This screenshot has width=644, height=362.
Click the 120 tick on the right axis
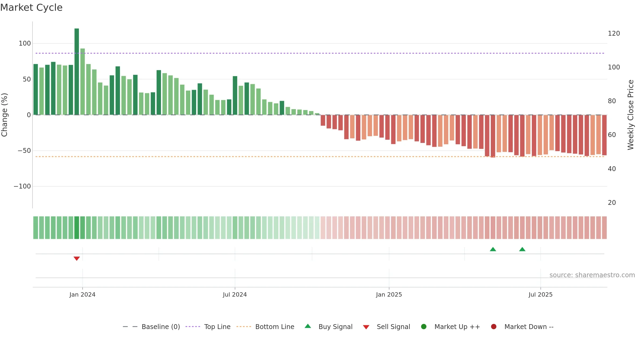click(x=614, y=34)
